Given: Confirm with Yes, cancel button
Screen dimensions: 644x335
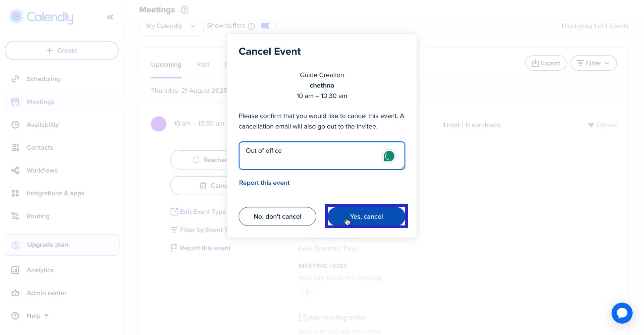Looking at the screenshot, I should [366, 216].
